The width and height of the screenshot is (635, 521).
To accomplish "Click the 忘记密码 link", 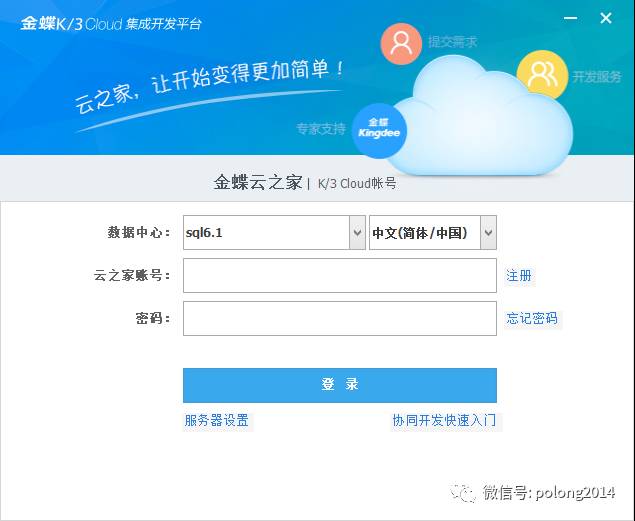I will (532, 319).
